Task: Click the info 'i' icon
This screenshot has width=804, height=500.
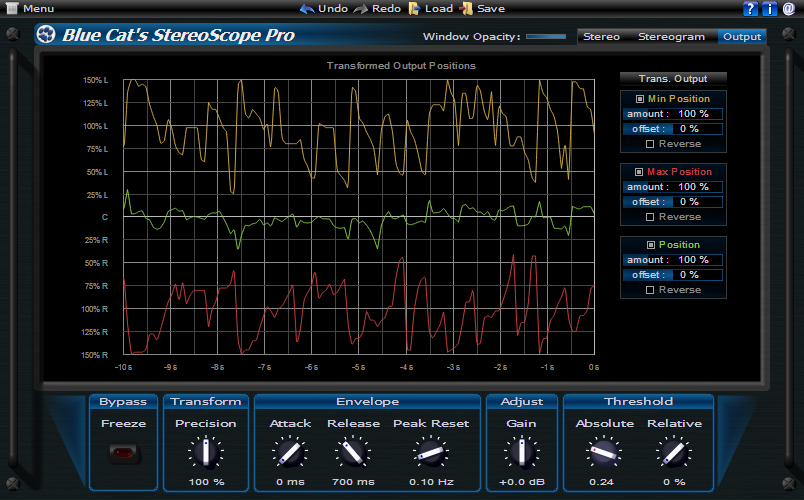Action: pos(769,9)
